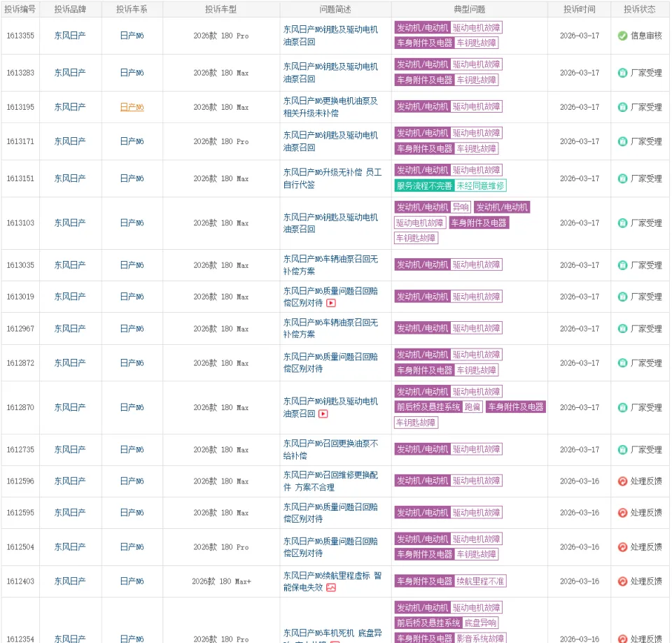Click the status icon for complaint 1612870
Viewport: 672px width, 643px height.
[x=622, y=407]
